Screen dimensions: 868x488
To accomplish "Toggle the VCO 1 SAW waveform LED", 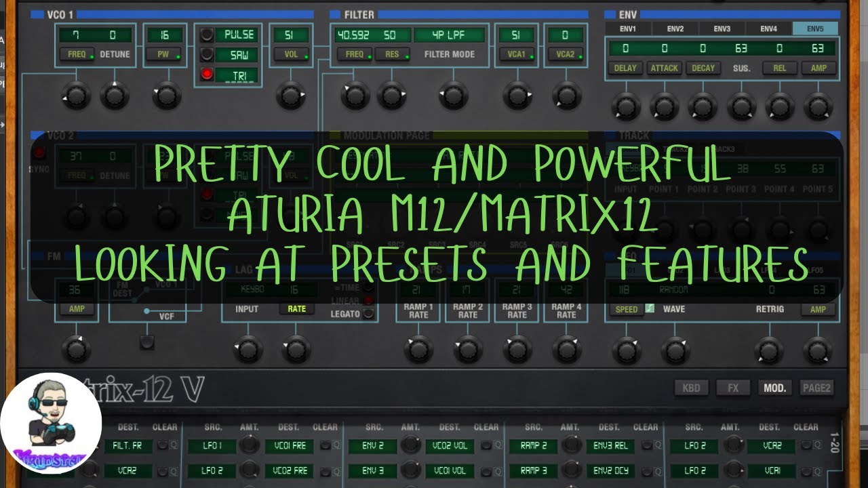I will 206,54.
